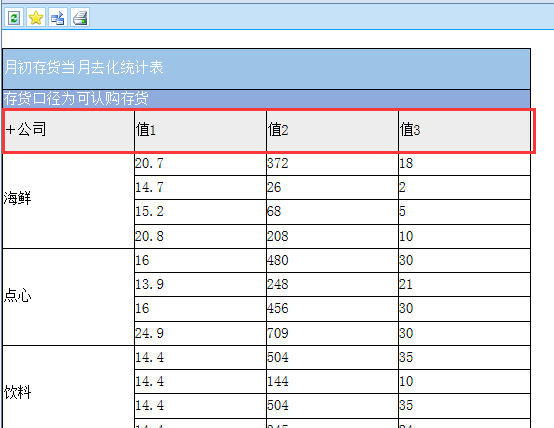This screenshot has height=428, width=554.
Task: Select the cell with value 372
Action: pyautogui.click(x=332, y=164)
